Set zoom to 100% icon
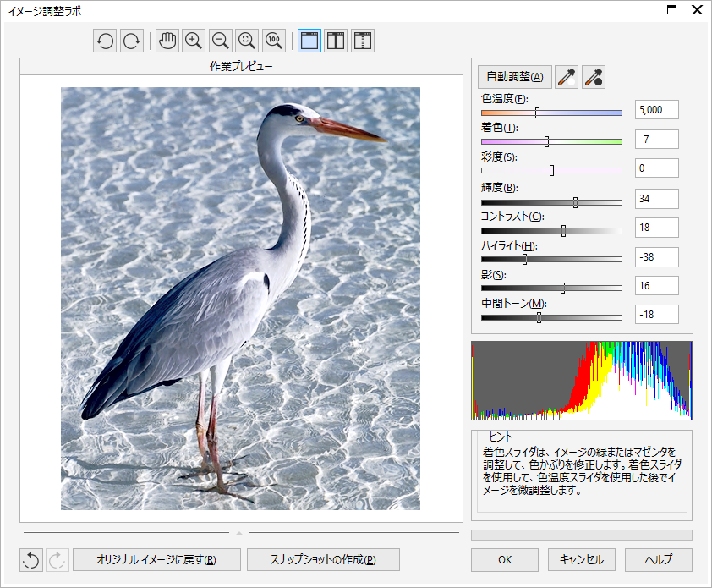This screenshot has height=588, width=712. tap(274, 41)
